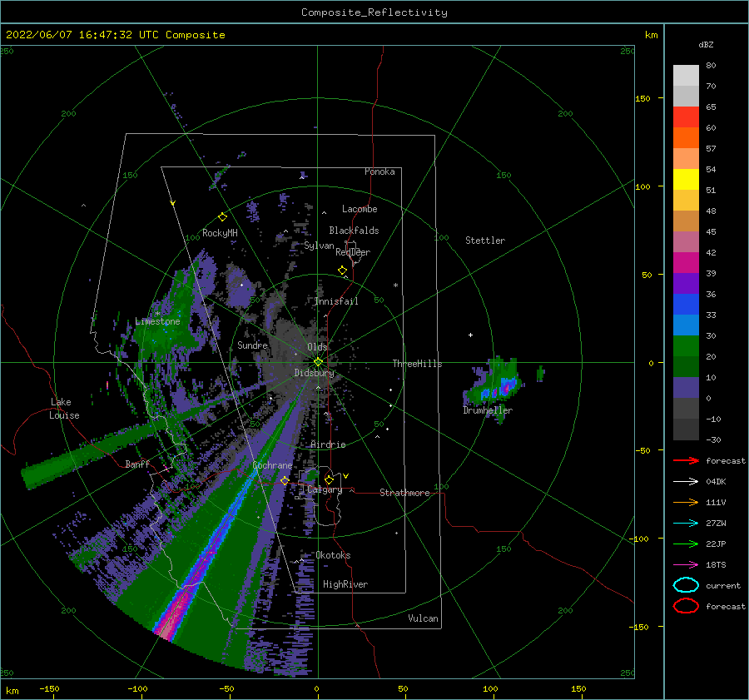
Task: Click the yellow 51 dBZ color swatch
Action: point(686,179)
